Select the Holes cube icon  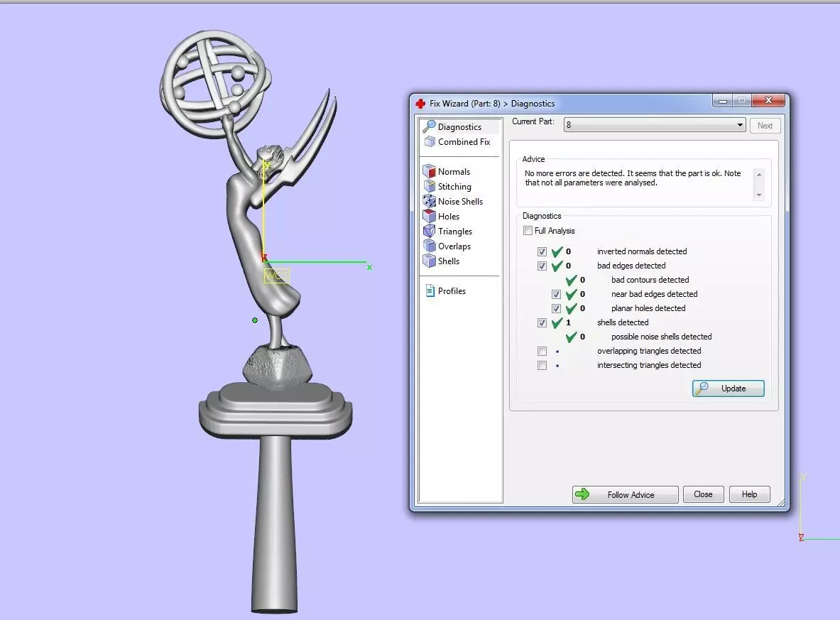(429, 216)
